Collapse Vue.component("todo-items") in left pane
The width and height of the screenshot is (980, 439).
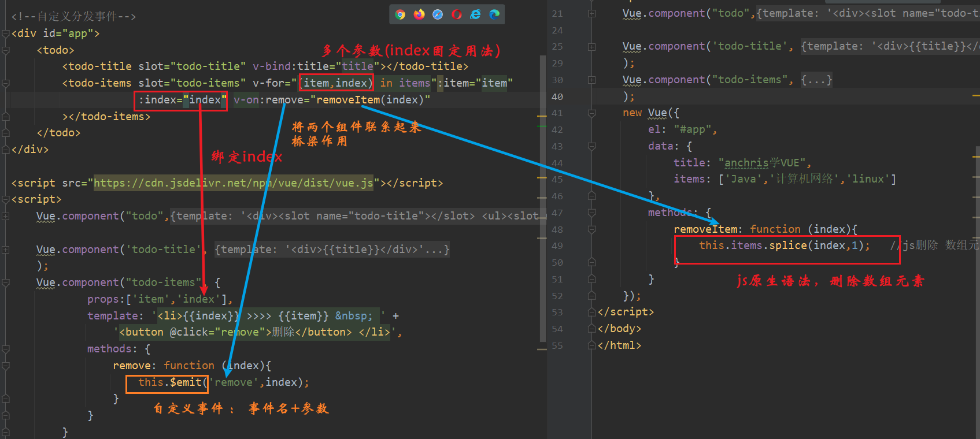[5, 282]
